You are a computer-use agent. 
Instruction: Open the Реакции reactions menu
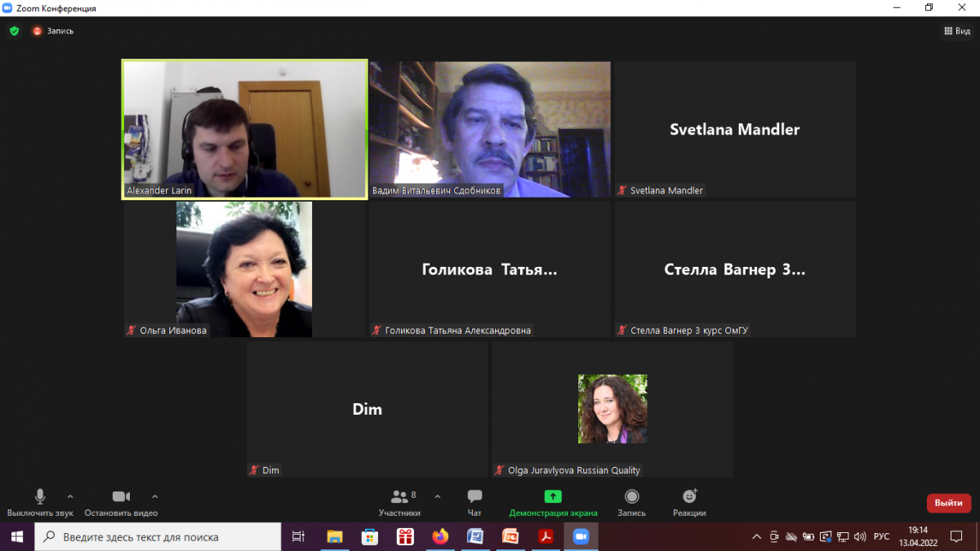tap(689, 503)
